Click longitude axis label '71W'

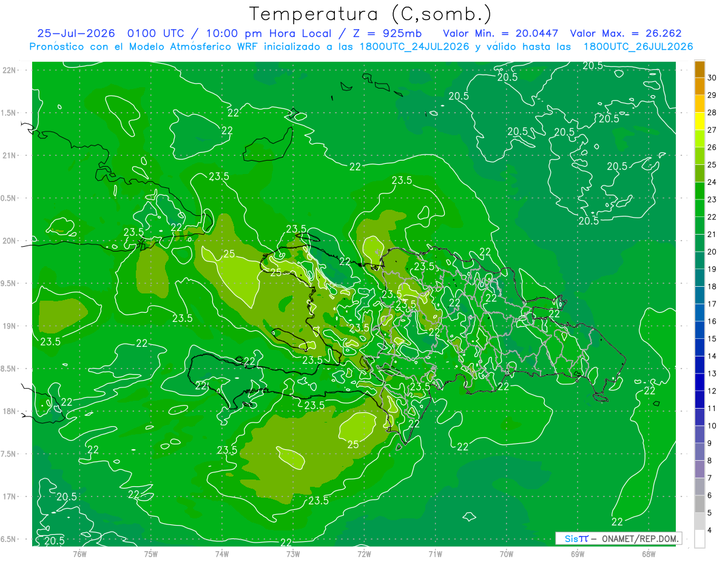[x=435, y=554]
